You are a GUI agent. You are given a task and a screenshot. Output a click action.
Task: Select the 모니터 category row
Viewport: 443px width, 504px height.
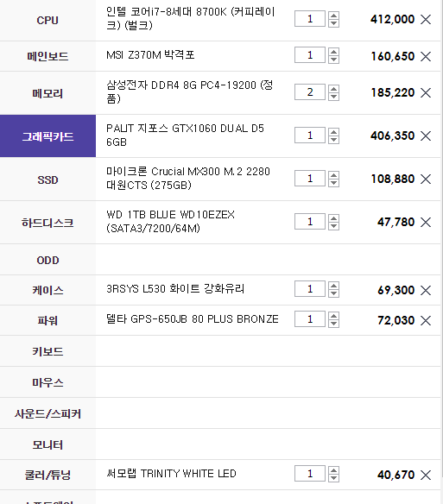tap(48, 444)
